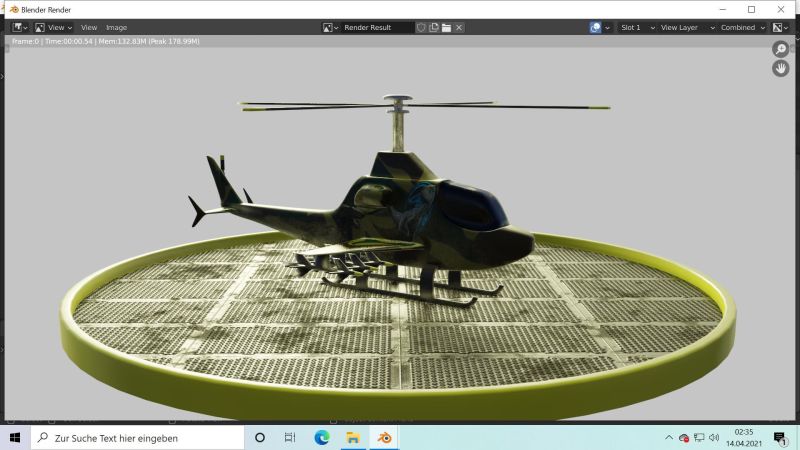
Task: Click the Render Result name field
Action: tap(377, 28)
